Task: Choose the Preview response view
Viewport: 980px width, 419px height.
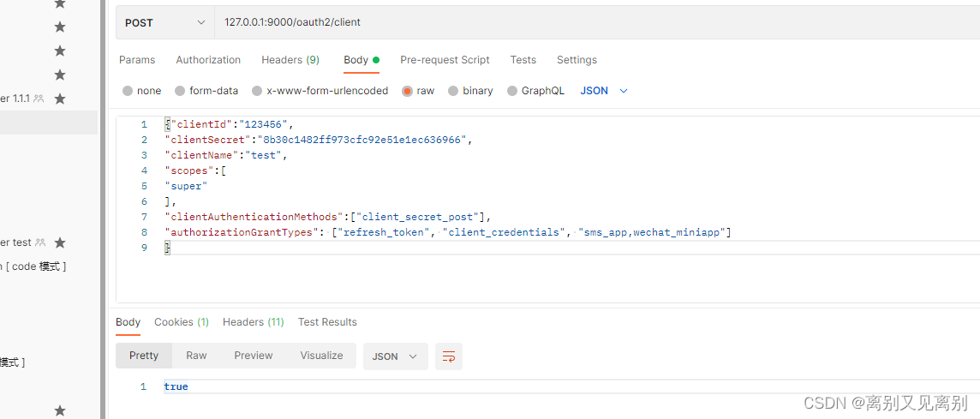Action: [x=253, y=356]
